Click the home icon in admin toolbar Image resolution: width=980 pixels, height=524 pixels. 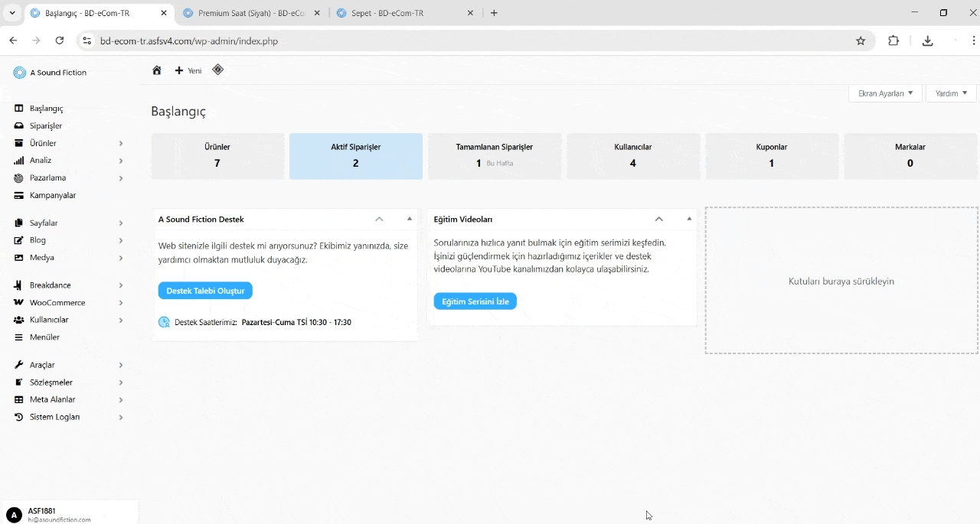point(157,70)
